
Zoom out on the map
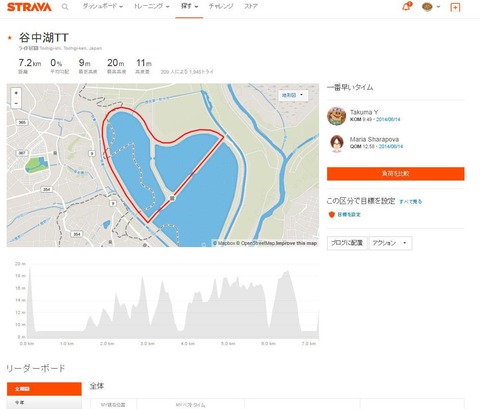(16, 103)
